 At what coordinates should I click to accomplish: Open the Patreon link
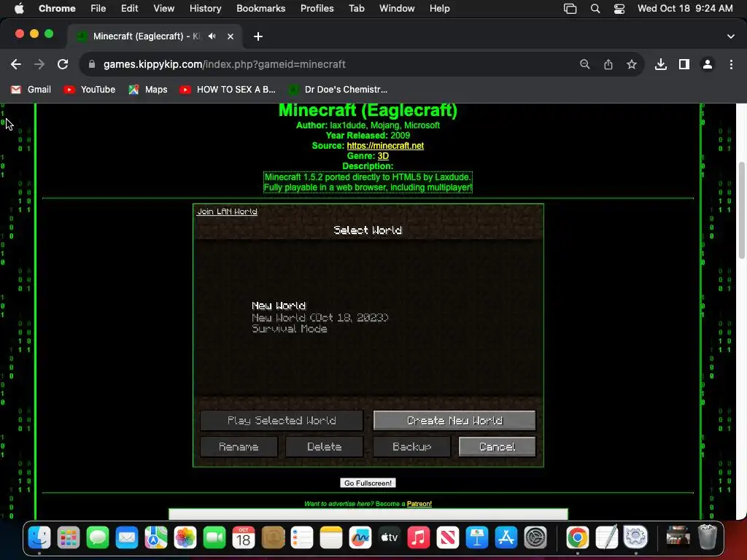419,504
